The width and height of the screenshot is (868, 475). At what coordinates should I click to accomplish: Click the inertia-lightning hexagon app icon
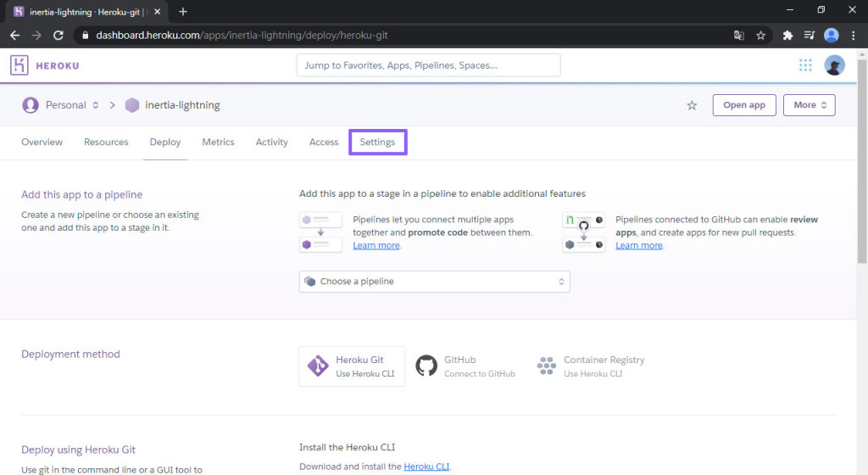click(132, 105)
